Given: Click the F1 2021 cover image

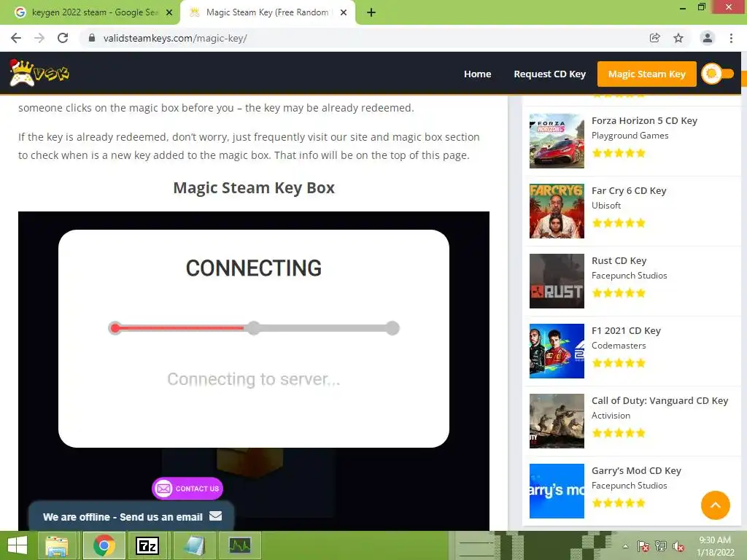Looking at the screenshot, I should pyautogui.click(x=557, y=351).
